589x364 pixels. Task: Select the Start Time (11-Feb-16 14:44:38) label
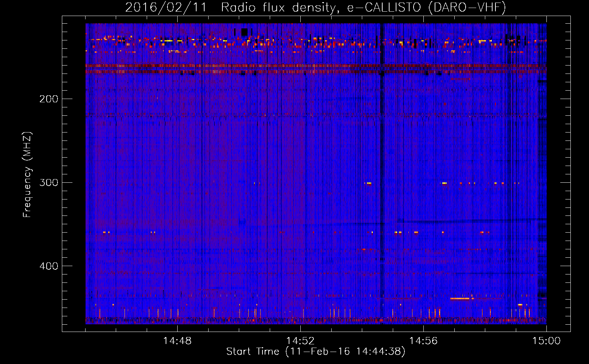(316, 352)
